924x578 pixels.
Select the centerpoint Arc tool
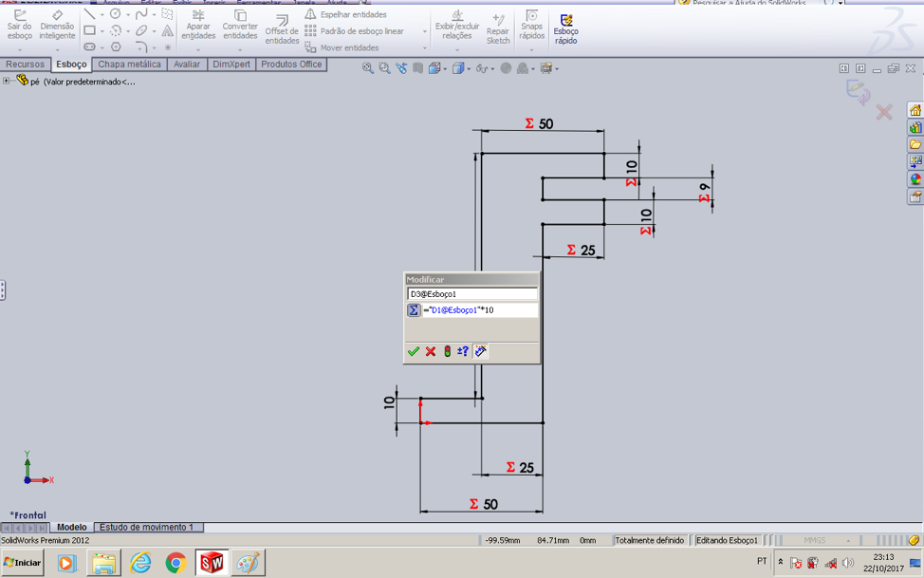point(116,30)
